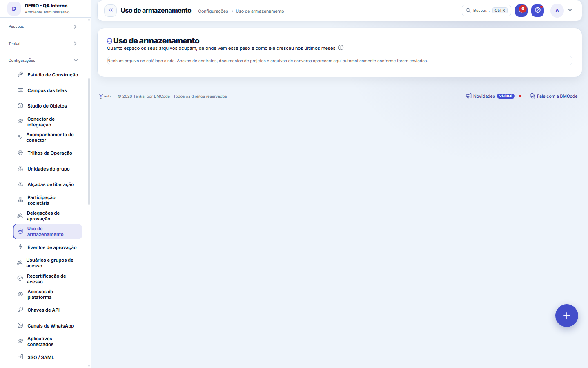The width and height of the screenshot is (588, 368).
Task: Click the diamond icon for Trilhos da Operação
Action: [20, 153]
